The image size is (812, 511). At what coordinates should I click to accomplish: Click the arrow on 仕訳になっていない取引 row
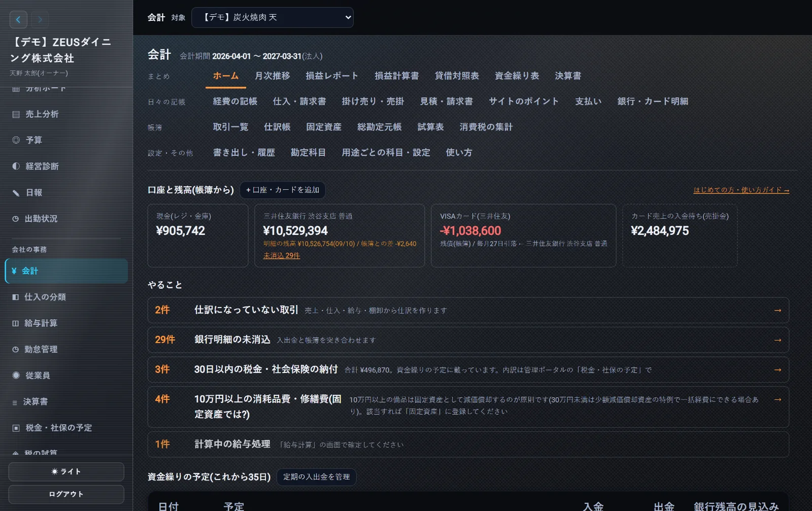[777, 310]
